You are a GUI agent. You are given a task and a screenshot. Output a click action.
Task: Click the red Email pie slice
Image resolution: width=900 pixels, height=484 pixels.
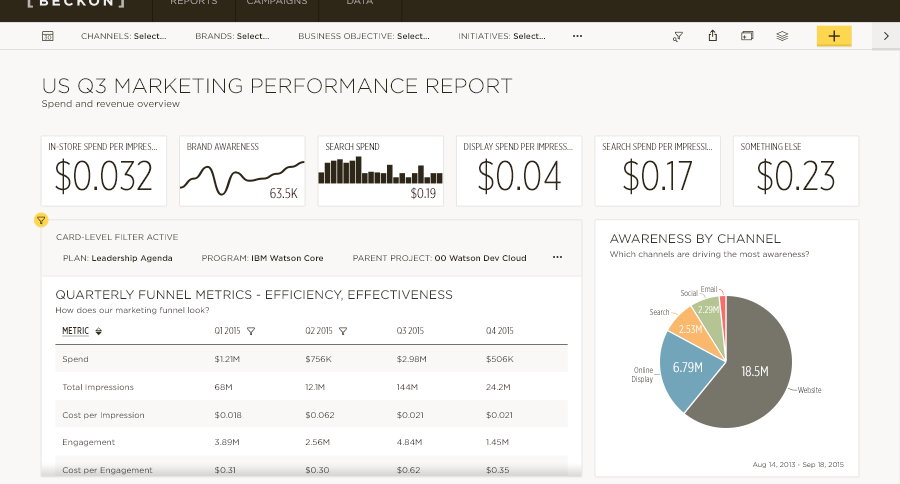click(x=723, y=310)
